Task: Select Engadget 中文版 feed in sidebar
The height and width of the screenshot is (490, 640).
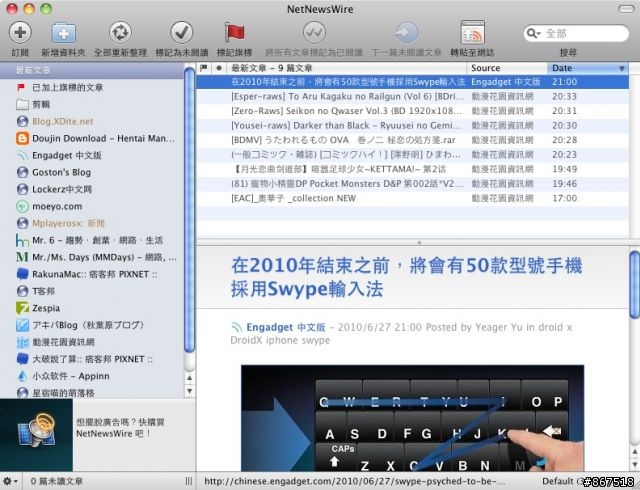Action: coord(67,155)
